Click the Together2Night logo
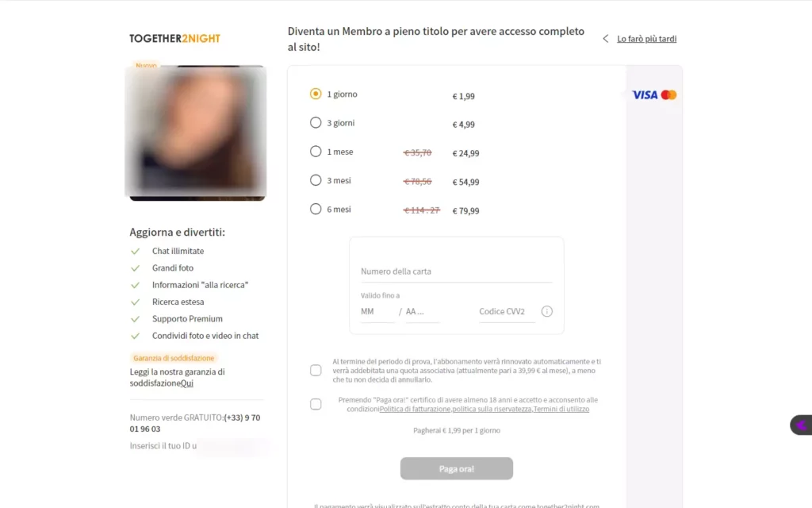 tap(175, 38)
